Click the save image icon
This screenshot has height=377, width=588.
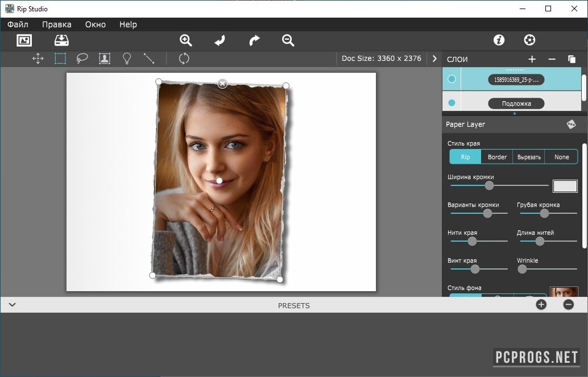61,40
